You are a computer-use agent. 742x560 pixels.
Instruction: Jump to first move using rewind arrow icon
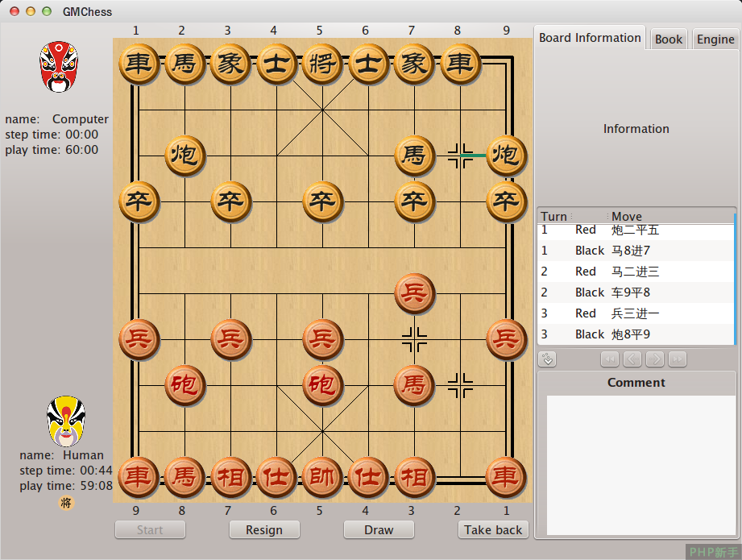tap(610, 359)
